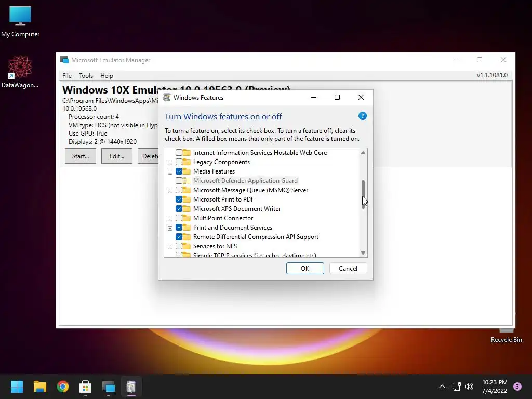Open the Help menu in Emulator Manager
Image resolution: width=532 pixels, height=399 pixels.
click(107, 76)
